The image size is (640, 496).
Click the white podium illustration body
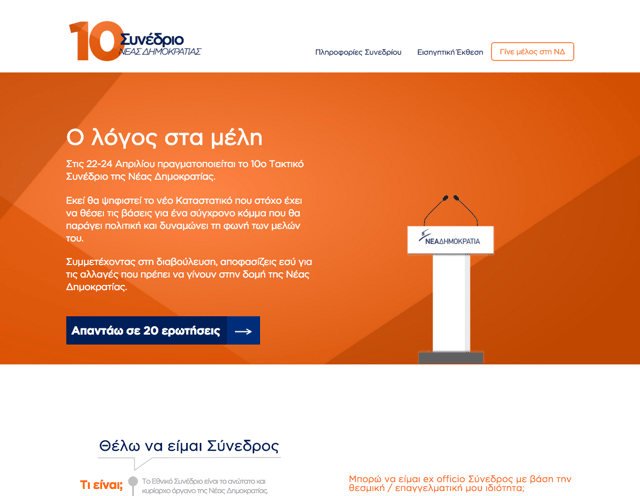[450, 300]
